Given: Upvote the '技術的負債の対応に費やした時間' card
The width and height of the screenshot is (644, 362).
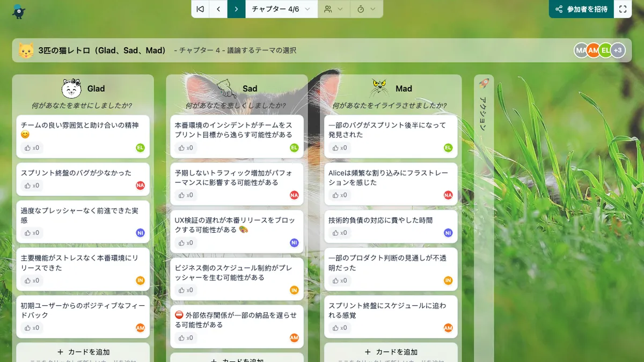Looking at the screenshot, I should point(339,233).
